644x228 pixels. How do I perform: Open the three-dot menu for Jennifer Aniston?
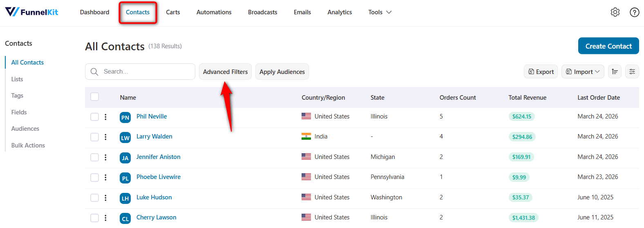tap(105, 157)
